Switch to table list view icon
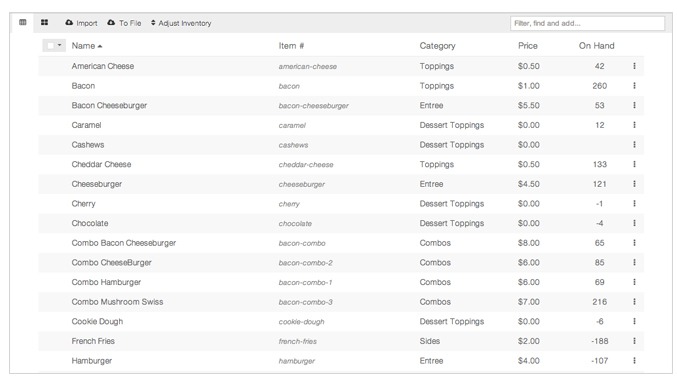Screen dimensions: 677x385 [23, 22]
